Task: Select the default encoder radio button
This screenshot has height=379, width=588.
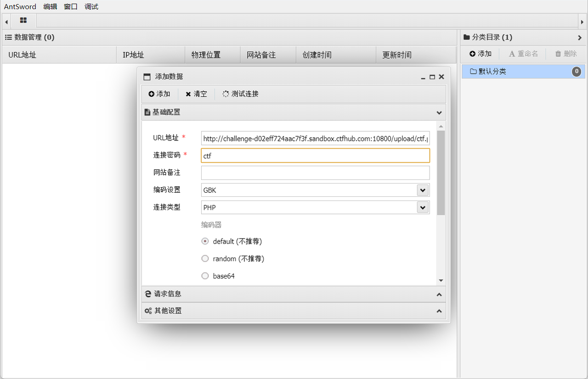Action: click(x=205, y=241)
